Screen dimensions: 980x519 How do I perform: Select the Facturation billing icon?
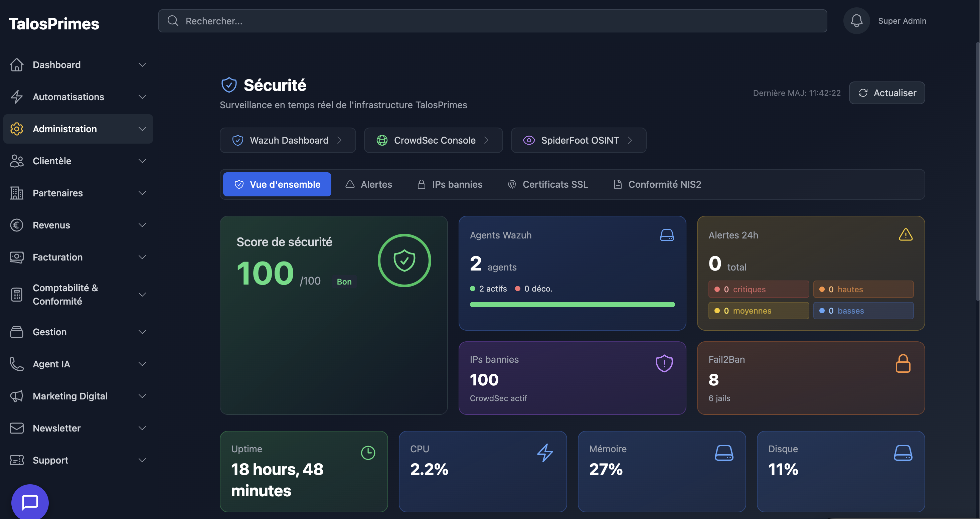click(16, 257)
